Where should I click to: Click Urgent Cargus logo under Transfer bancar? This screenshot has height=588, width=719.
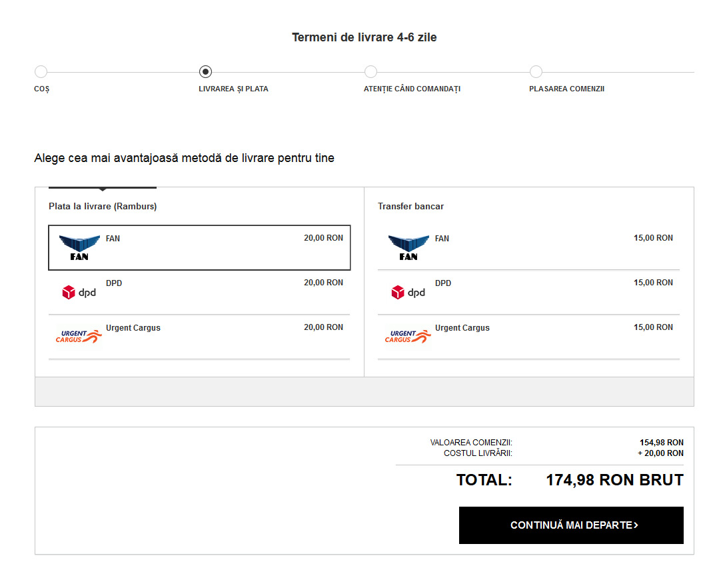(408, 336)
